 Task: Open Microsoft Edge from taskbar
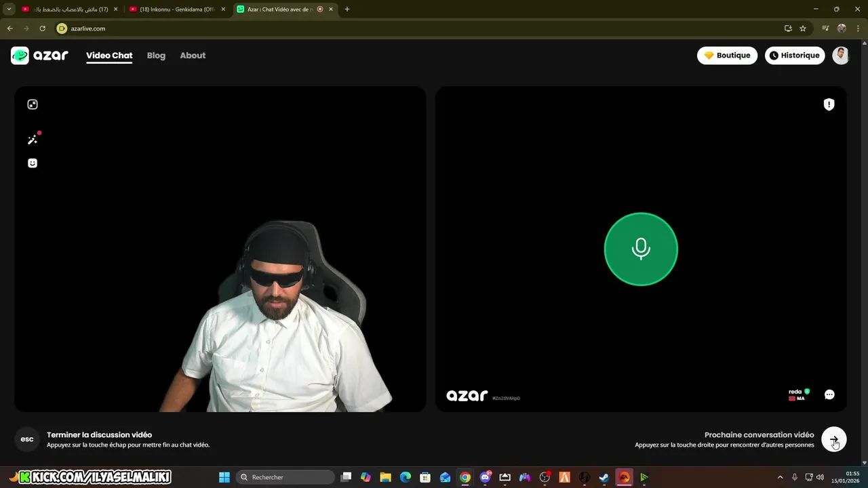pos(406,477)
